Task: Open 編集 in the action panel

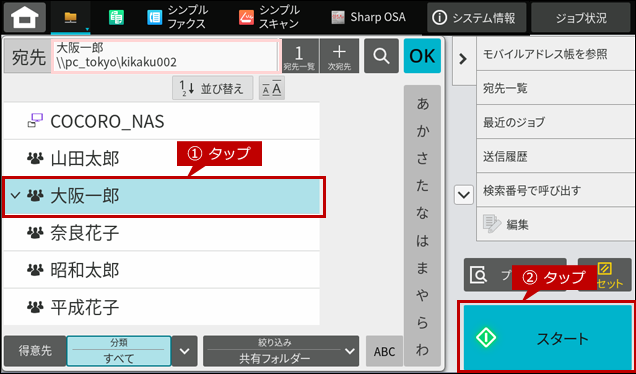Action: point(556,224)
